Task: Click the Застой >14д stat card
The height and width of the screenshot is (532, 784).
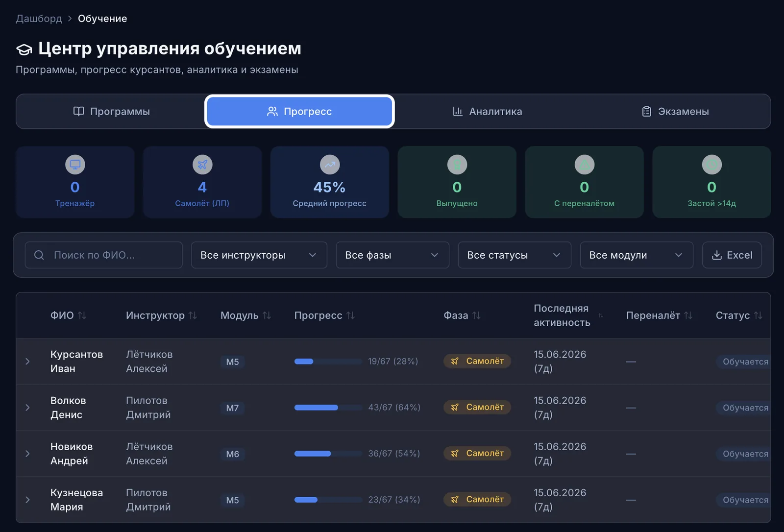Action: [712, 182]
